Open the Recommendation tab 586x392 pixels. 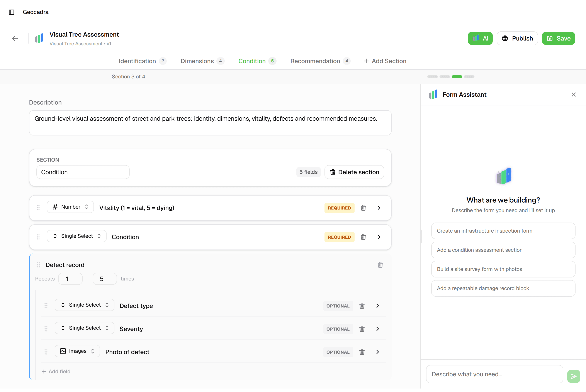pyautogui.click(x=320, y=61)
